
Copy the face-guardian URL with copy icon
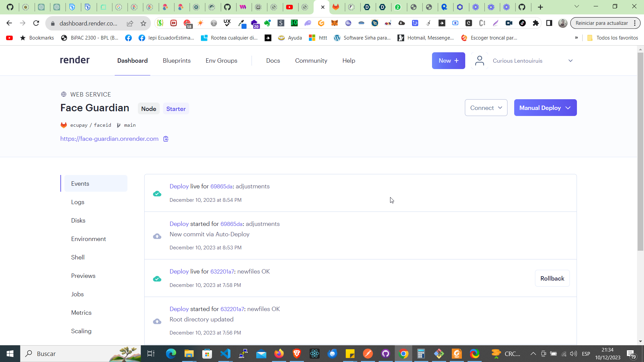(166, 139)
